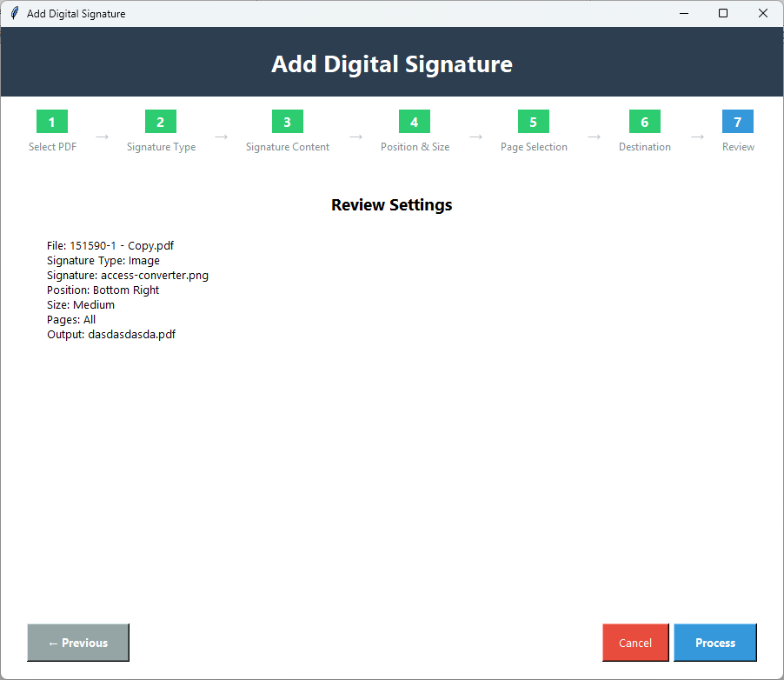Select the green step 1 badge
The width and height of the screenshot is (784, 680).
pos(51,122)
